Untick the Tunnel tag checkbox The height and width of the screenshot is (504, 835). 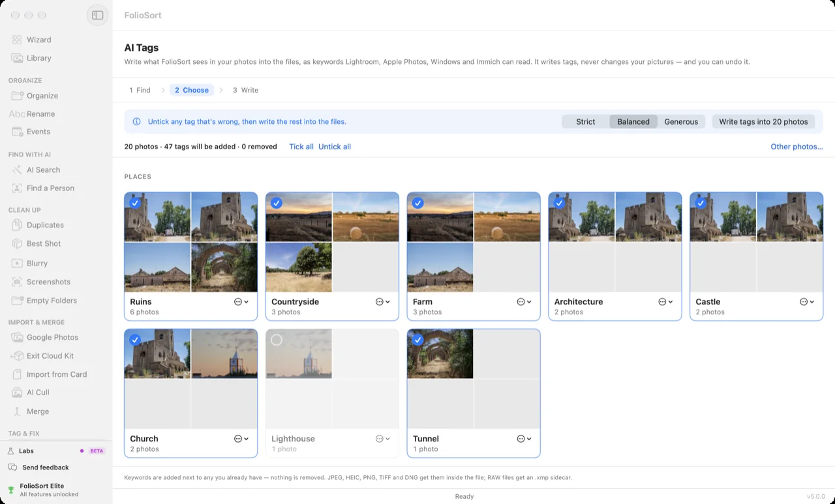(x=418, y=340)
